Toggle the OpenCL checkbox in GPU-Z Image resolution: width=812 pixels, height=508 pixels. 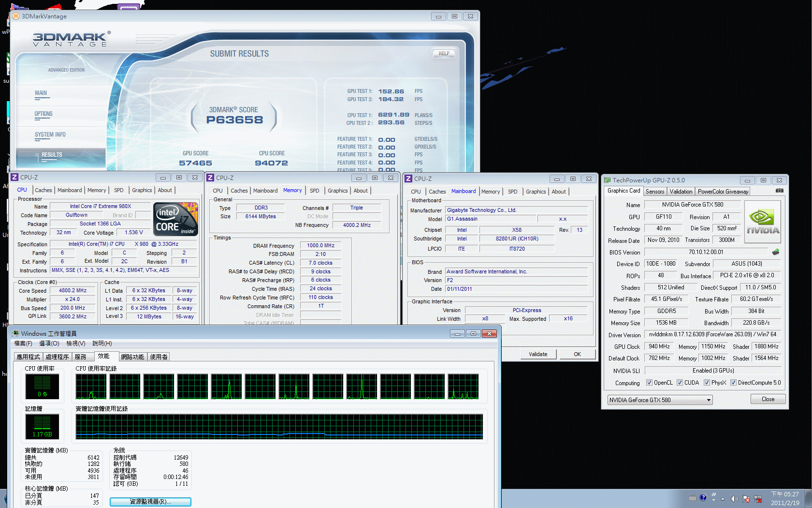click(x=650, y=383)
